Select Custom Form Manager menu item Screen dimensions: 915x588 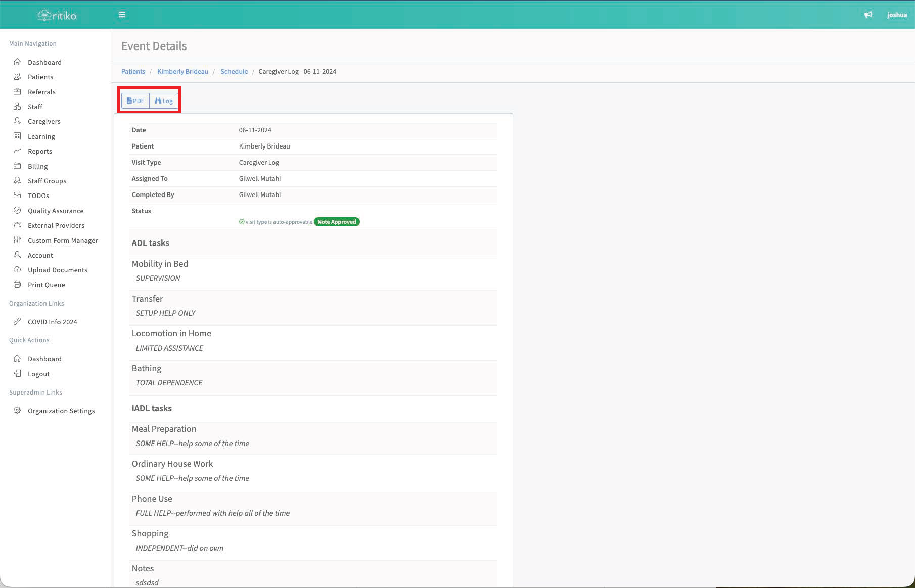coord(63,240)
